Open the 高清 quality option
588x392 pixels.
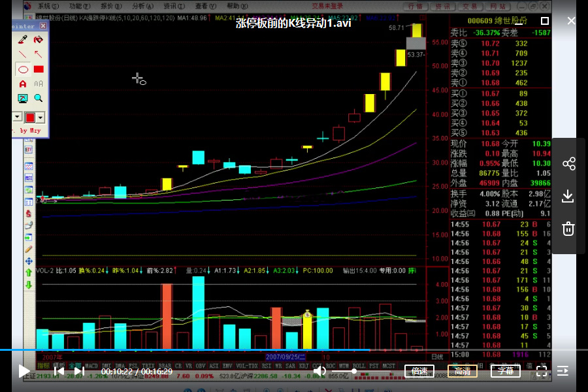463,371
